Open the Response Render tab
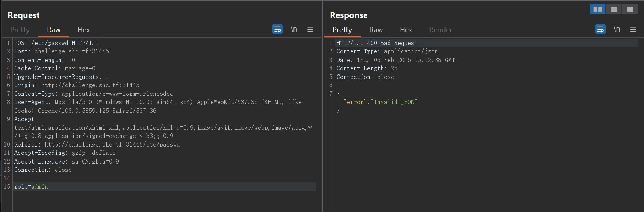 click(440, 30)
